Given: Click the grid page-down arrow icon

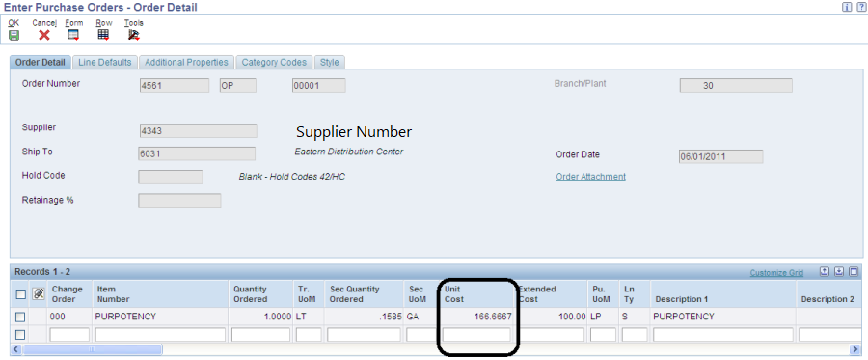Looking at the screenshot, I should [839, 271].
